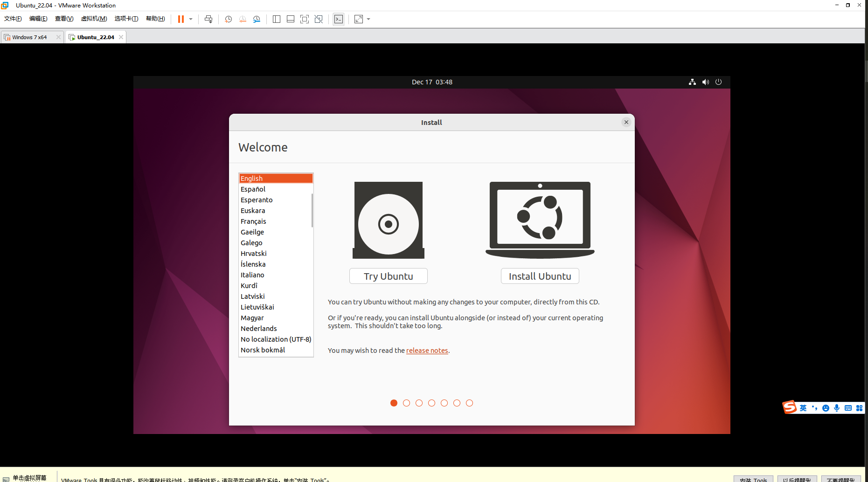
Task: Open the power options dropdown next to pause
Action: click(x=191, y=19)
